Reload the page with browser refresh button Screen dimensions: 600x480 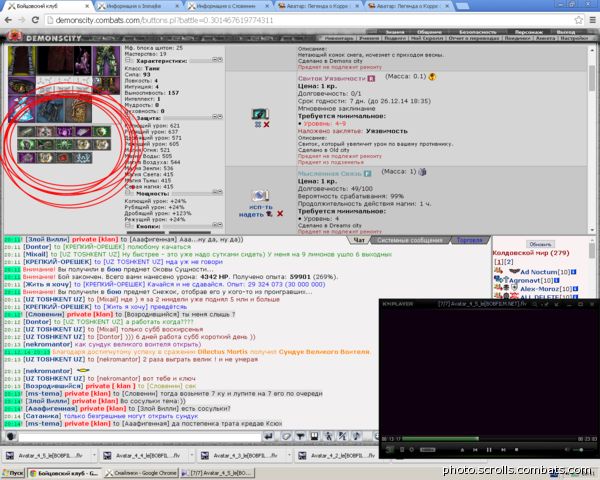35,20
